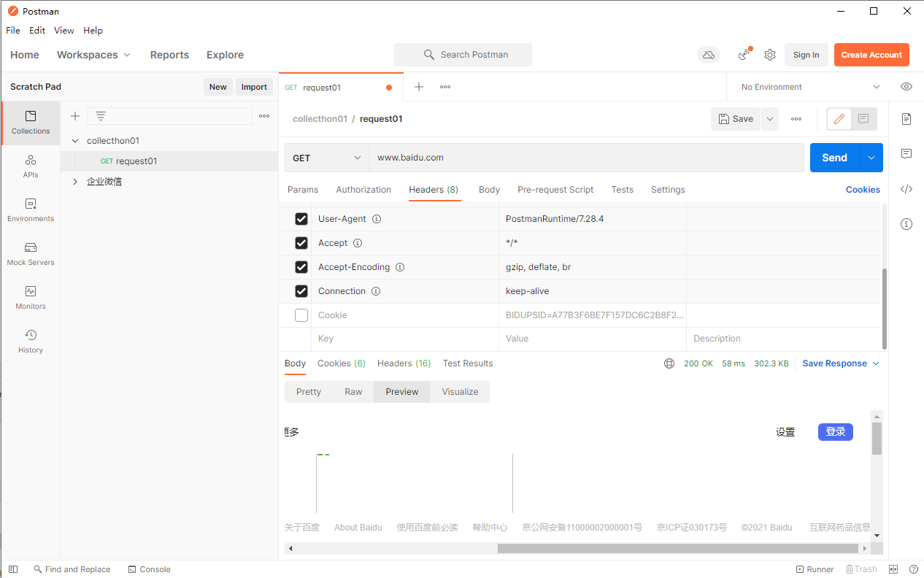Open the Monitors sidebar panel
The width and height of the screenshot is (924, 578).
pos(31,298)
